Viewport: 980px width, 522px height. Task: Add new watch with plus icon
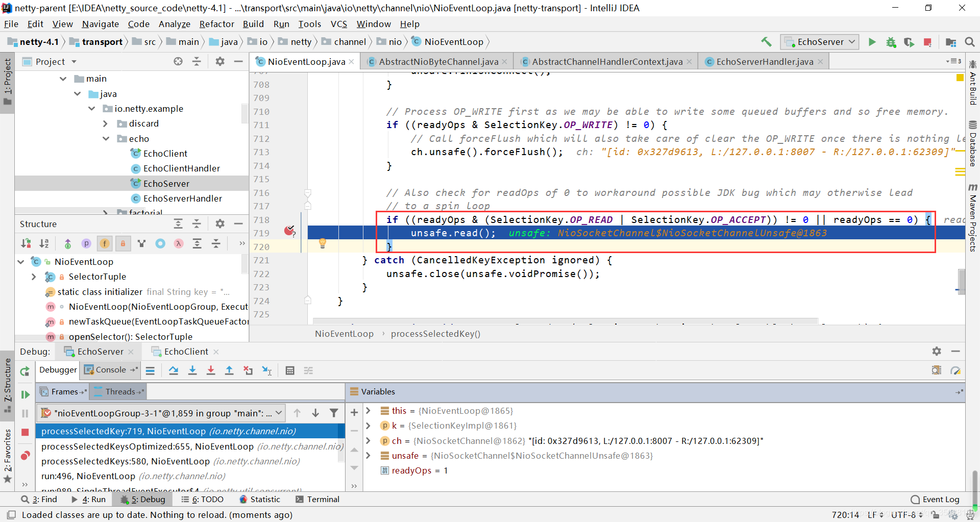point(354,412)
